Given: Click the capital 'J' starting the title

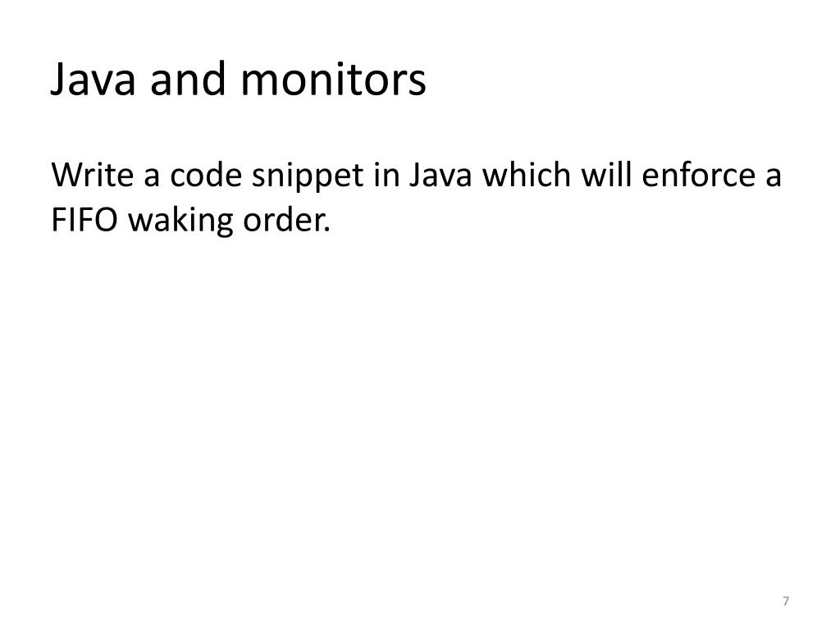Looking at the screenshot, I should 58,80.
